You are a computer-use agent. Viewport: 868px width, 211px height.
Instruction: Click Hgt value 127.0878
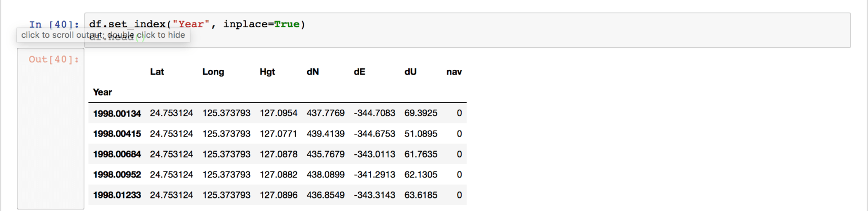click(x=278, y=154)
